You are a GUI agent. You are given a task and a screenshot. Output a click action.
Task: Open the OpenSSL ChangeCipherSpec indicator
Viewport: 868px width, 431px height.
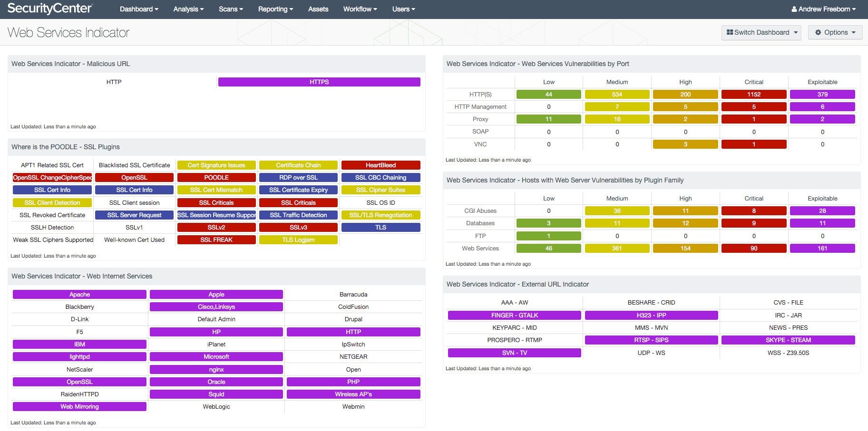pos(52,178)
